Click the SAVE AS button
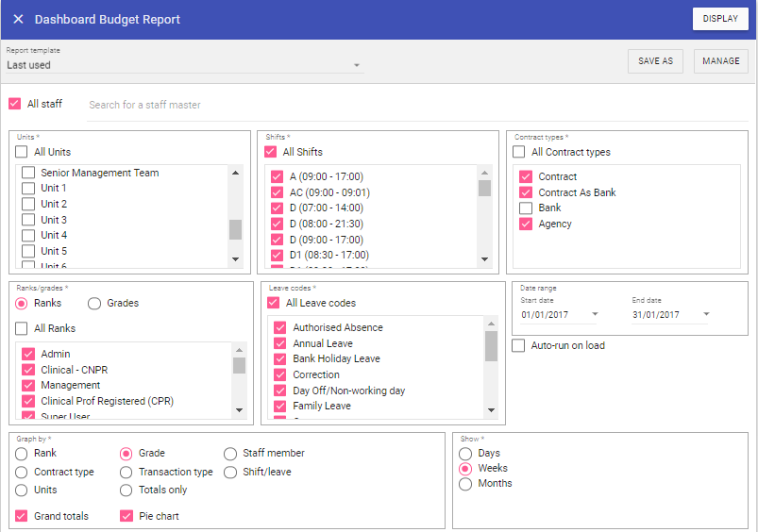The width and height of the screenshot is (758, 532). [x=655, y=61]
